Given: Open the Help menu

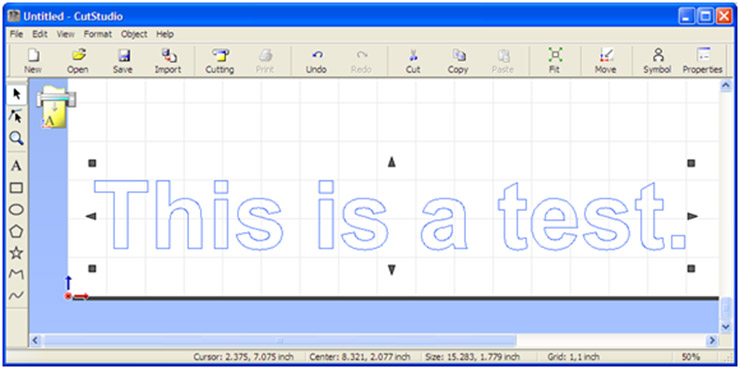Looking at the screenshot, I should 165,34.
